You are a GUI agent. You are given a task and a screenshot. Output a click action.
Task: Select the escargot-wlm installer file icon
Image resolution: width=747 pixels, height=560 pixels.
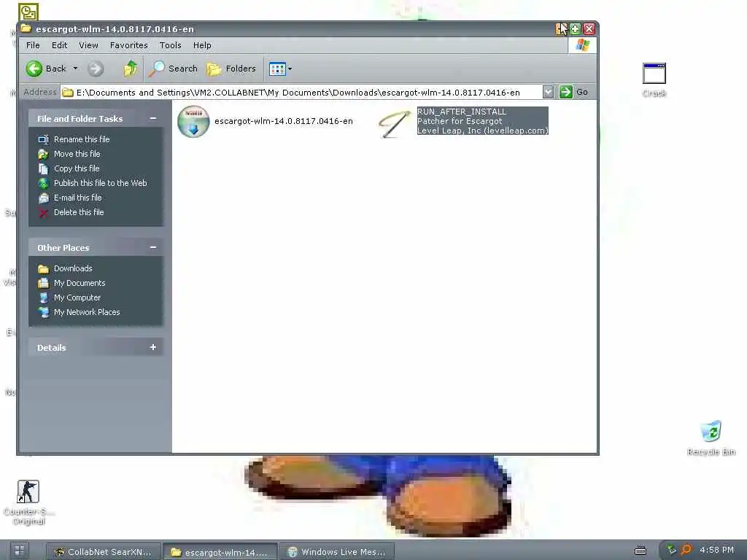(x=193, y=122)
